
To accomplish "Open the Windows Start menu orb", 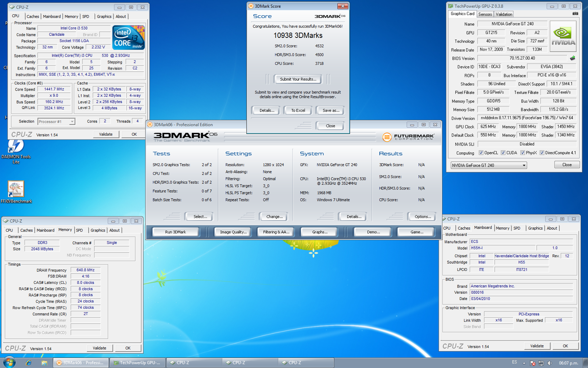I will coord(9,362).
